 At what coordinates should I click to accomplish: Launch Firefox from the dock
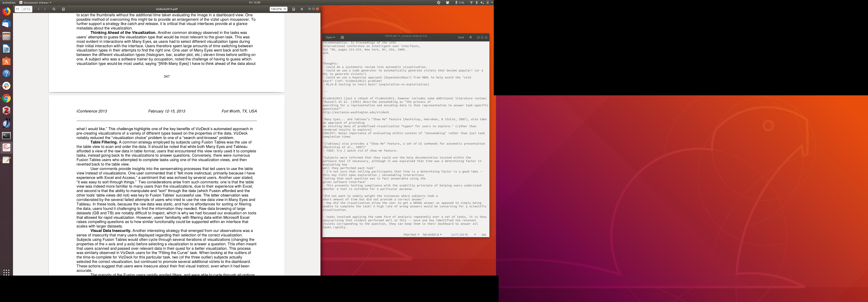point(6,11)
